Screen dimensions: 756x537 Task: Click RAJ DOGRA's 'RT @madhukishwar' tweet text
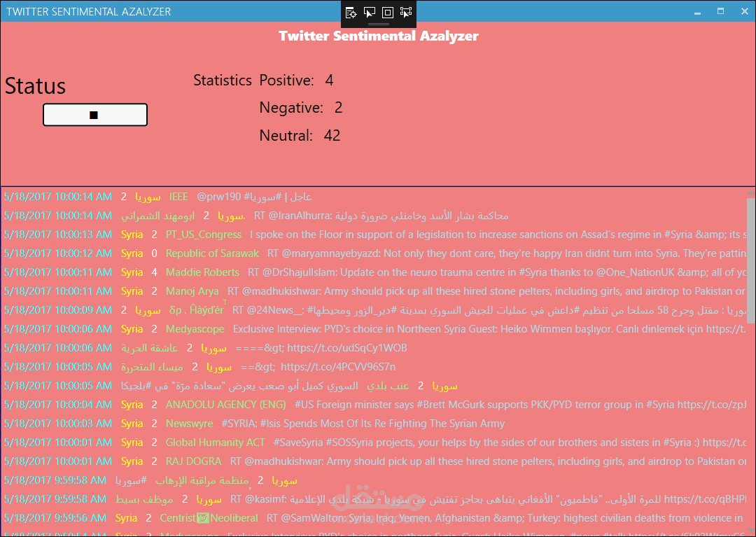point(488,461)
